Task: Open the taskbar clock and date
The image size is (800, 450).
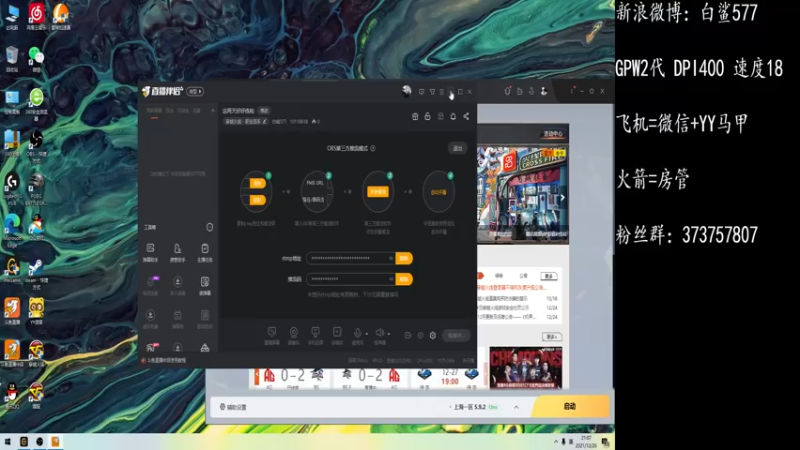Action: click(x=586, y=442)
